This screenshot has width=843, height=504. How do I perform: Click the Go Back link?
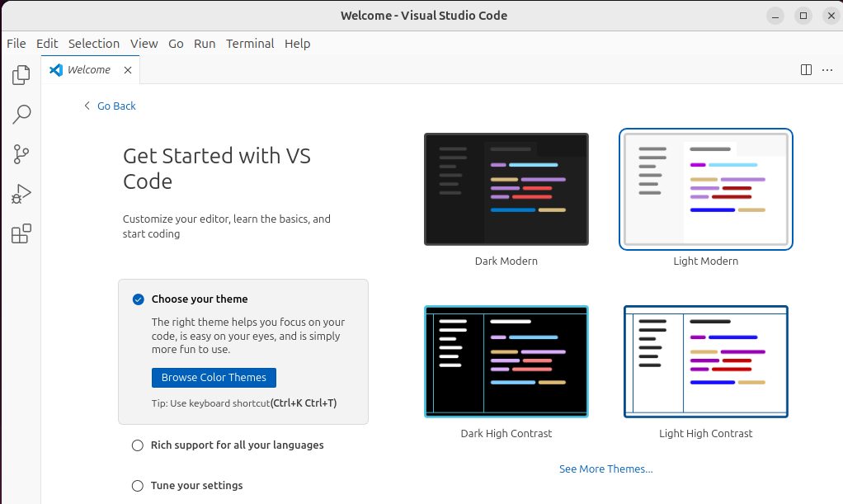(116, 106)
